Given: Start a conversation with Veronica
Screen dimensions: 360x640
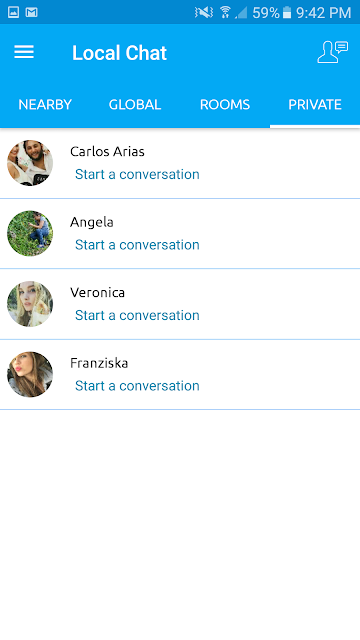Looking at the screenshot, I should coord(137,315).
